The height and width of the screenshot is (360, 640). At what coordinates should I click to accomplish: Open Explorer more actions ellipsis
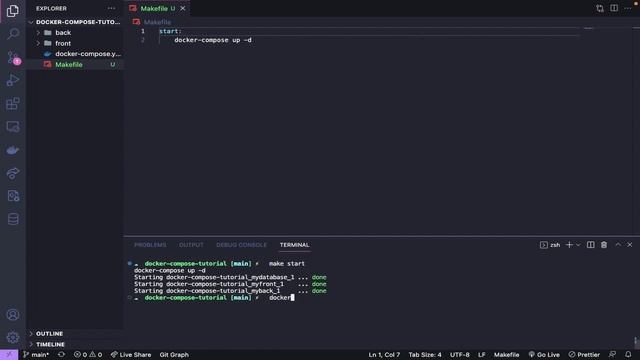pos(111,8)
